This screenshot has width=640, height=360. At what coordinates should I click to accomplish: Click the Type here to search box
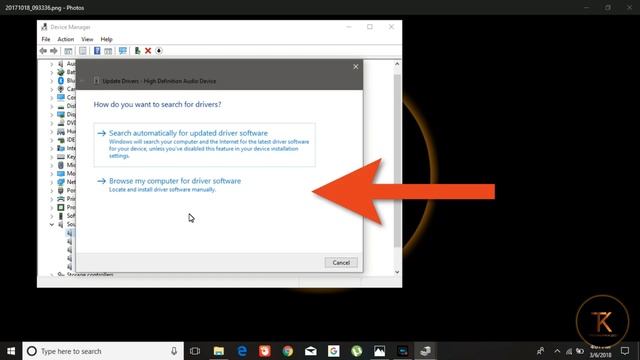[x=103, y=351]
